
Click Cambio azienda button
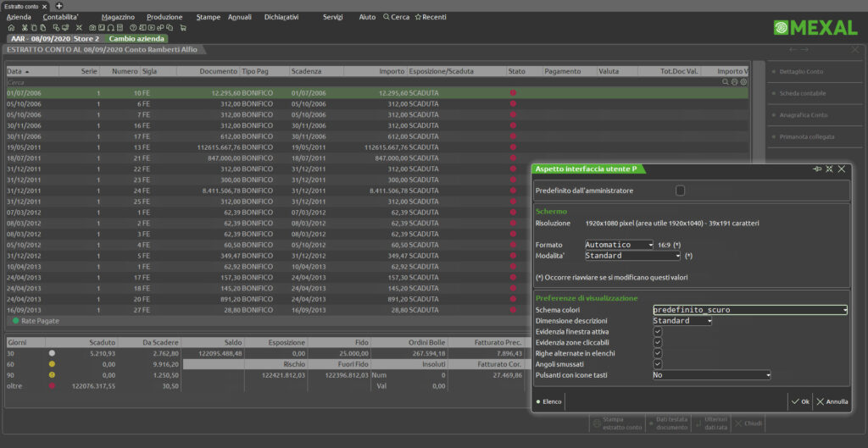(136, 39)
